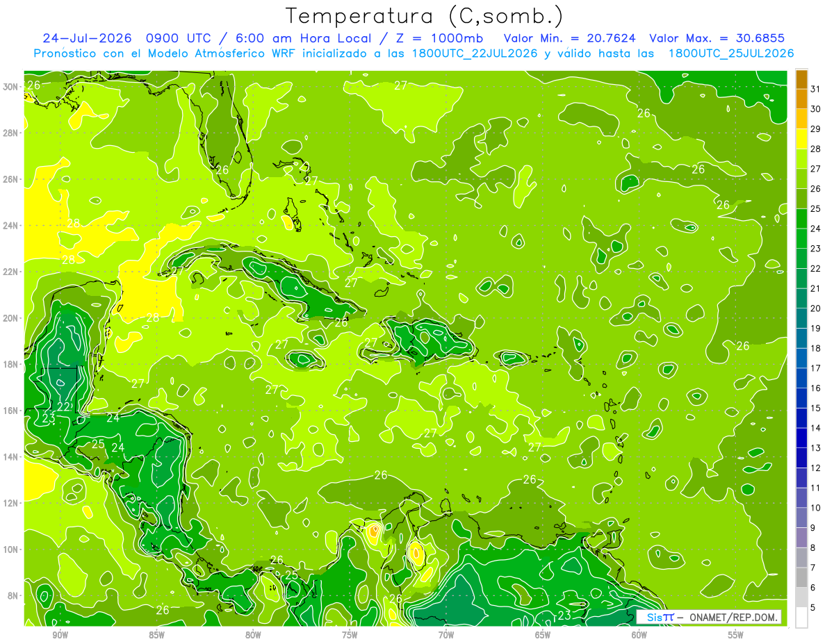Click the 65W longitude axis label
The image size is (834, 644).
tap(543, 635)
